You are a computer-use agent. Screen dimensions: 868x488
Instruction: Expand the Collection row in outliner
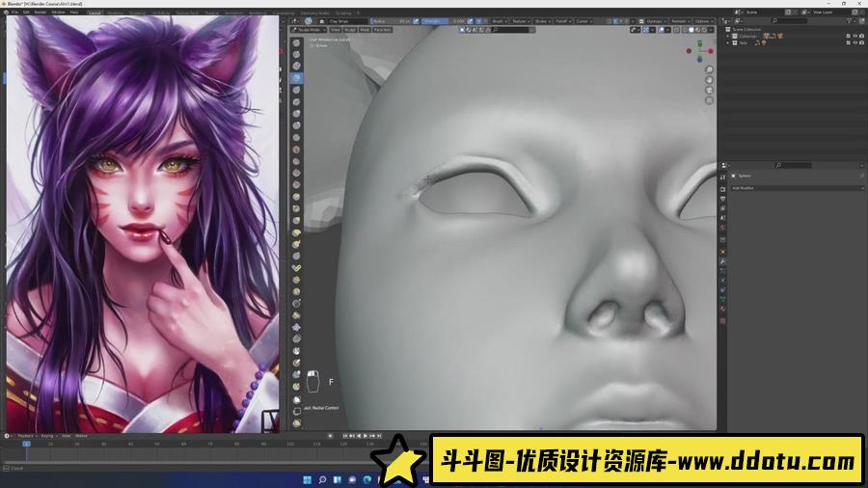(x=728, y=36)
